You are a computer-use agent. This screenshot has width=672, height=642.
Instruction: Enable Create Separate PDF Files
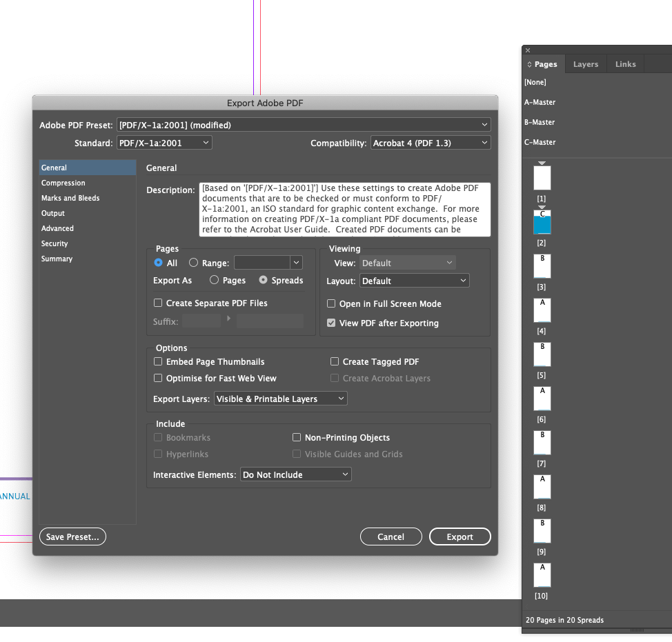point(158,303)
